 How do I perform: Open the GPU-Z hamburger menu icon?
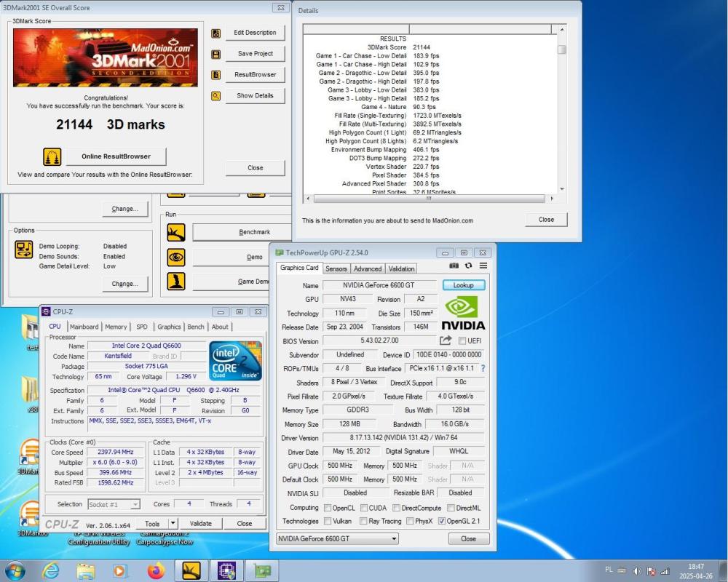[x=482, y=266]
